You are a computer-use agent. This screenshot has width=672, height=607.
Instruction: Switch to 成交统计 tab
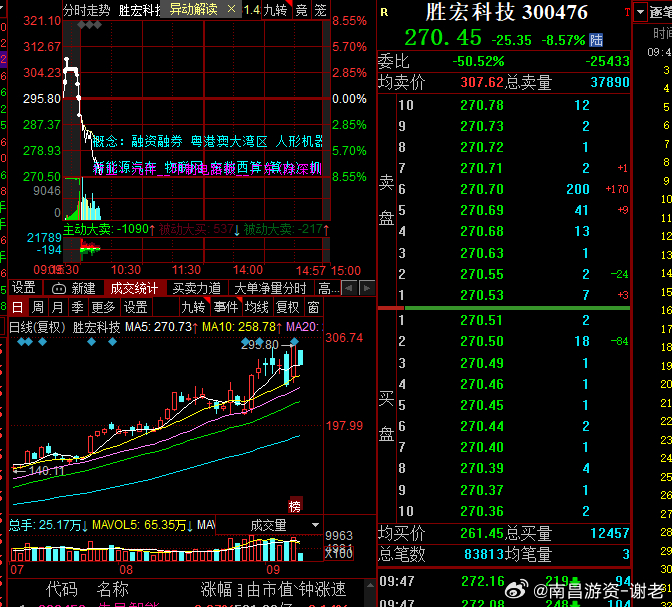pyautogui.click(x=135, y=288)
